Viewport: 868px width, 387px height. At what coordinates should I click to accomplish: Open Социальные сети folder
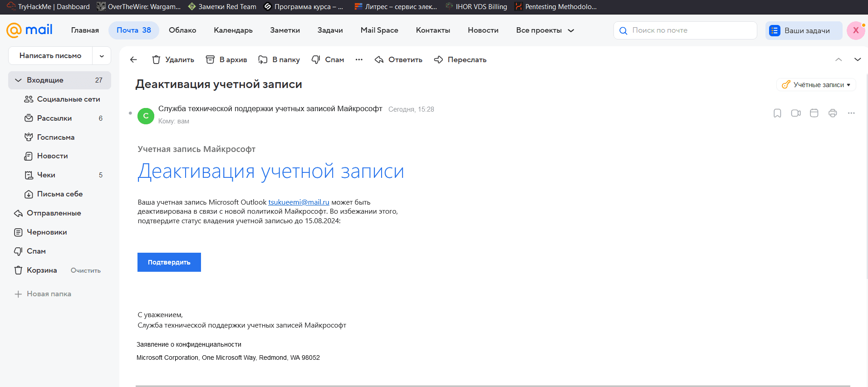pyautogui.click(x=62, y=99)
